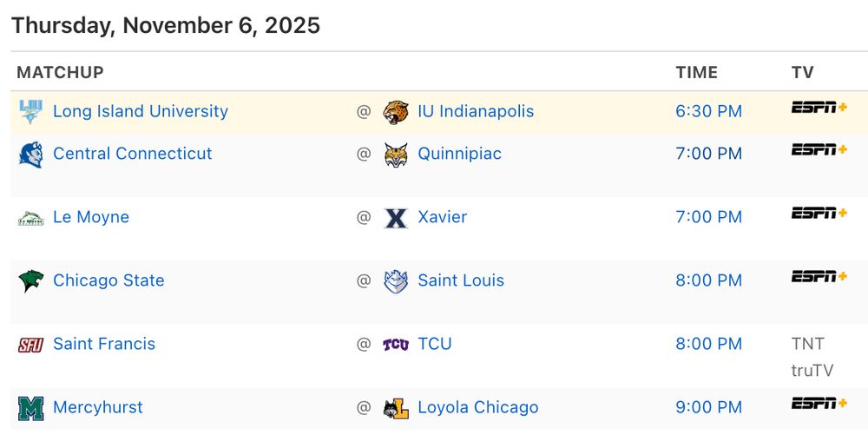Click the Xavier X logo
Viewport: 868px width, 448px height.
(396, 218)
